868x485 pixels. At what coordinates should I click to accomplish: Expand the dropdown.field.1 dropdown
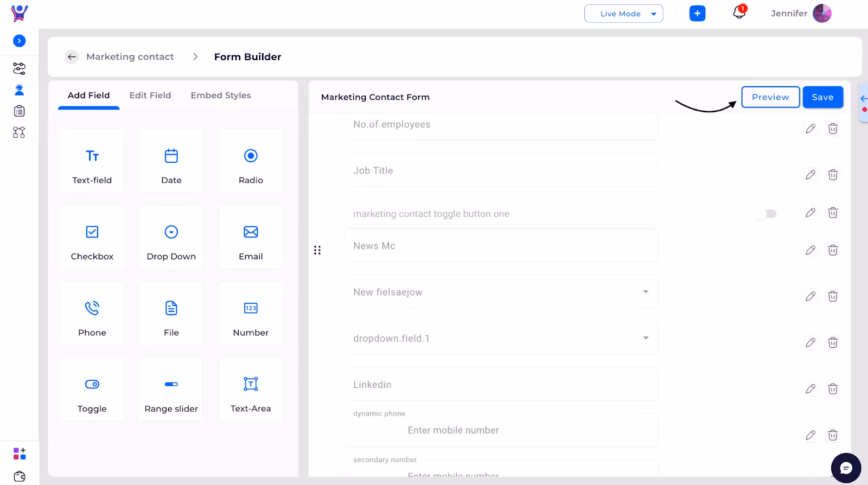point(646,338)
